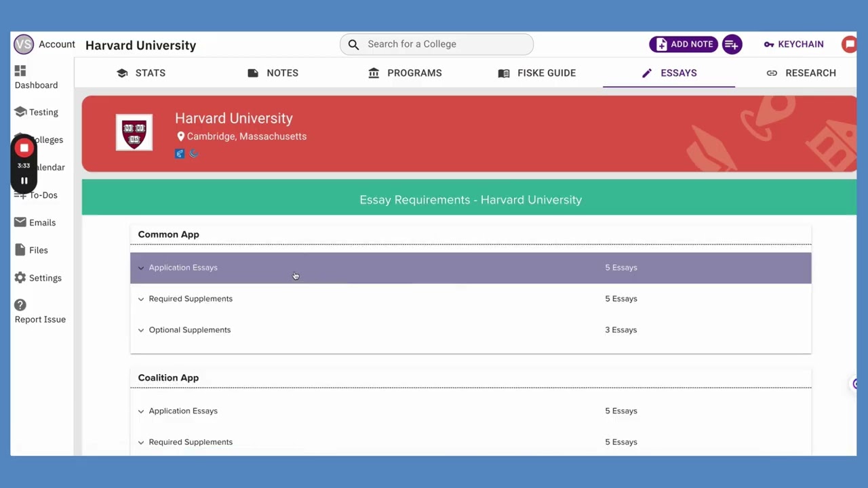Open Testing graduation cap icon
The height and width of the screenshot is (488, 868).
tap(20, 112)
